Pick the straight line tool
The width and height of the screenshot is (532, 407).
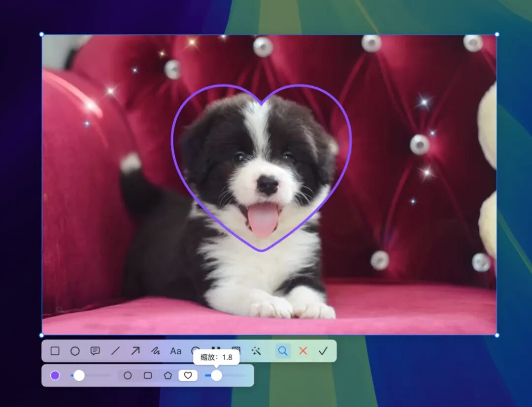pos(115,351)
